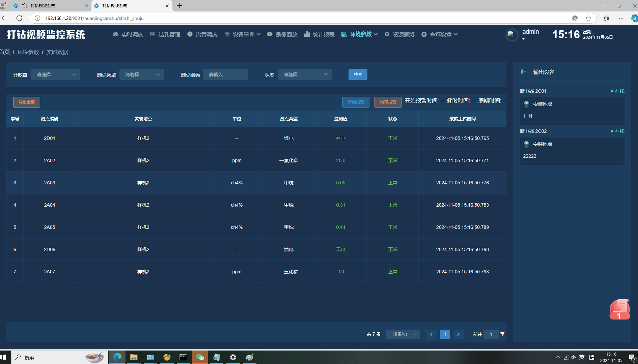Click the 搜索 button
This screenshot has height=364, width=638.
(358, 74)
